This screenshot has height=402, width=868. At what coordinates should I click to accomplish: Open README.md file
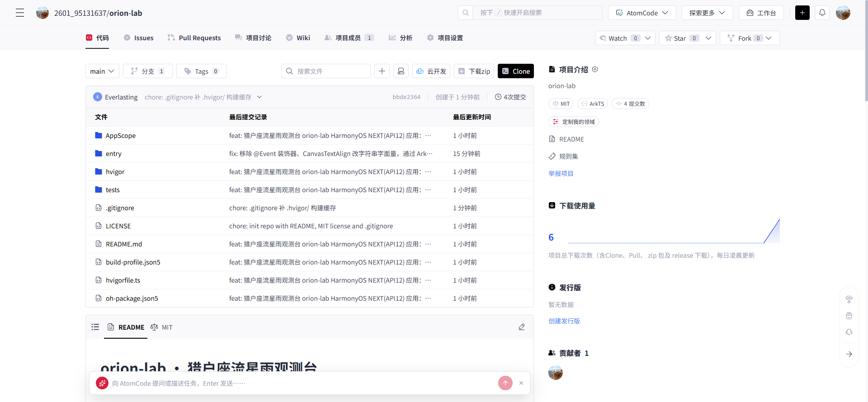click(x=123, y=244)
